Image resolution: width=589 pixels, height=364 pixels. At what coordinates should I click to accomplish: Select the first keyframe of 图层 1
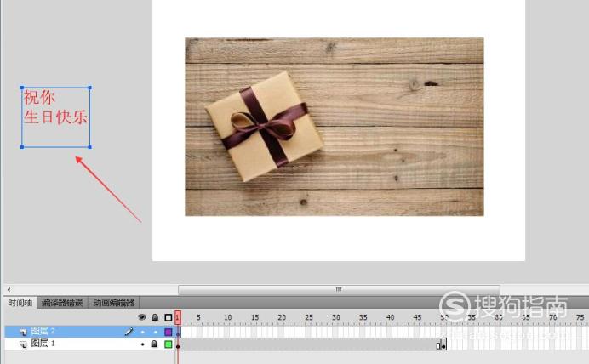[178, 344]
